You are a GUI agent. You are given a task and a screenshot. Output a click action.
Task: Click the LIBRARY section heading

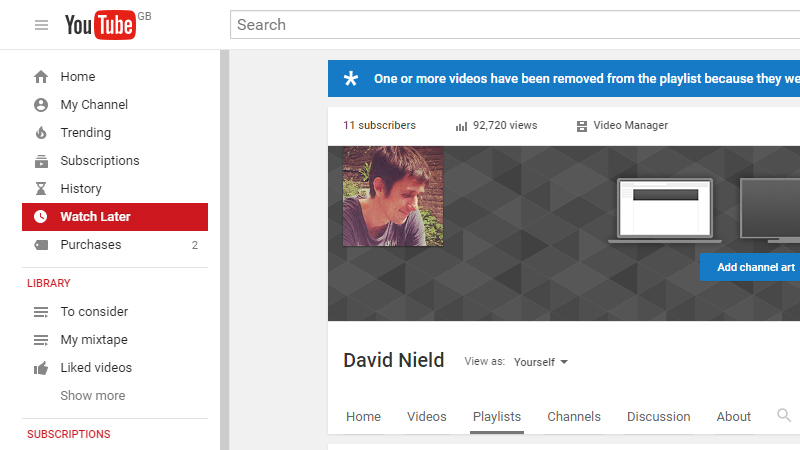click(48, 283)
